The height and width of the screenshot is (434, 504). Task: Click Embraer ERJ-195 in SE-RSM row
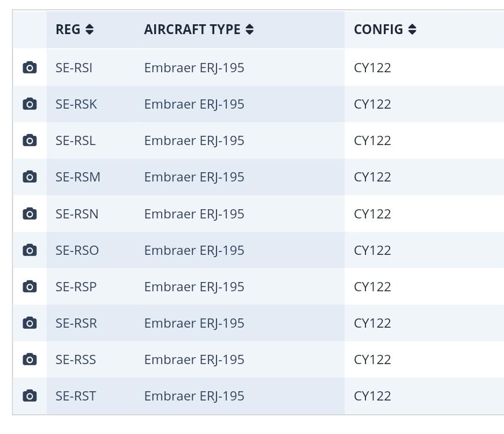(x=194, y=177)
